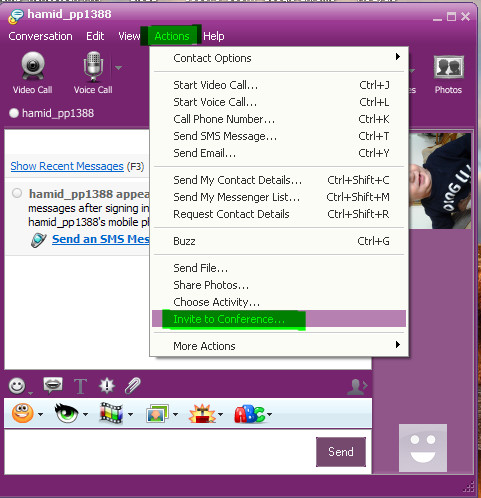Screen dimensions: 481x498
Task: Select Send My Messenger List
Action: (279, 197)
